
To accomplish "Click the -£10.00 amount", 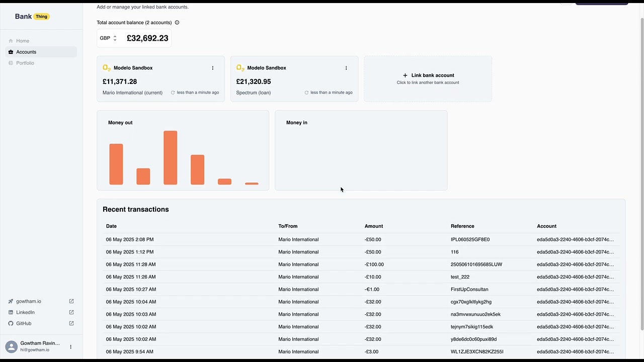I will (373, 277).
